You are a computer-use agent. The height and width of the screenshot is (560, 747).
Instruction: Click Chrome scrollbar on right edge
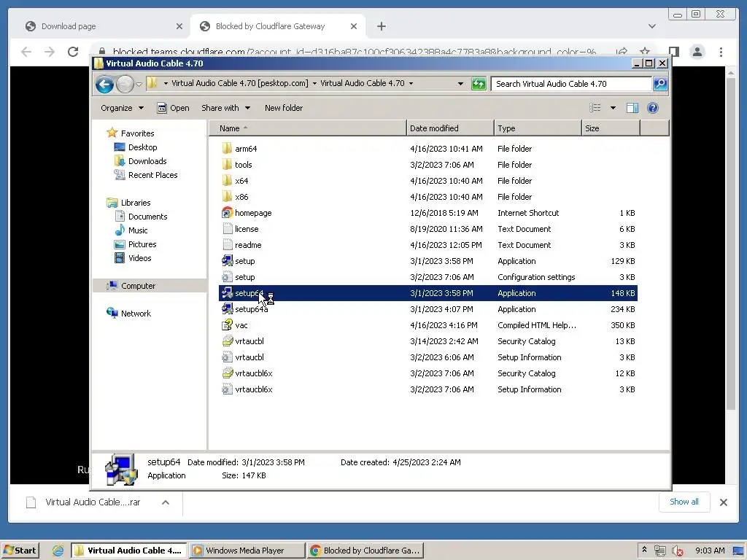coord(731,243)
